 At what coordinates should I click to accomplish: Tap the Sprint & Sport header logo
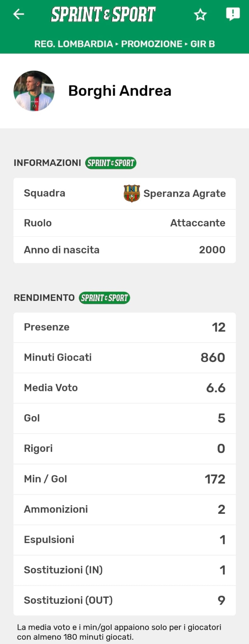(x=103, y=14)
